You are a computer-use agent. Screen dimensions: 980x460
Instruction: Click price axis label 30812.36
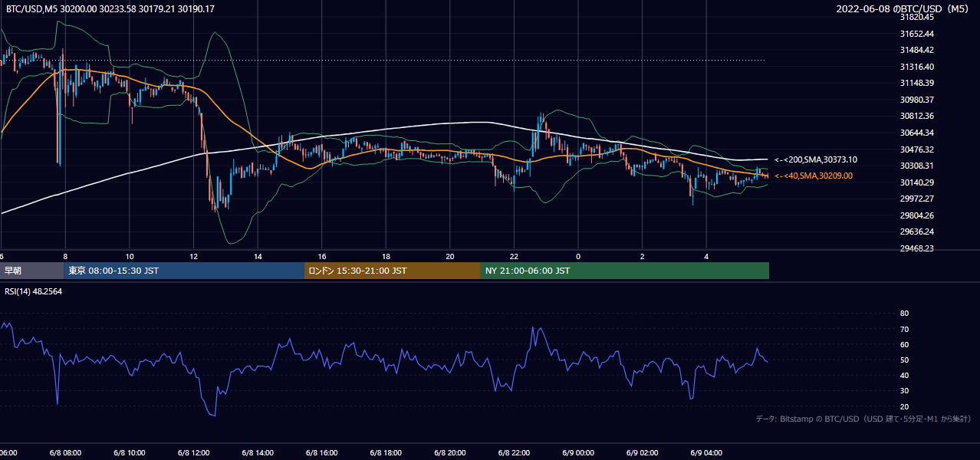click(916, 116)
